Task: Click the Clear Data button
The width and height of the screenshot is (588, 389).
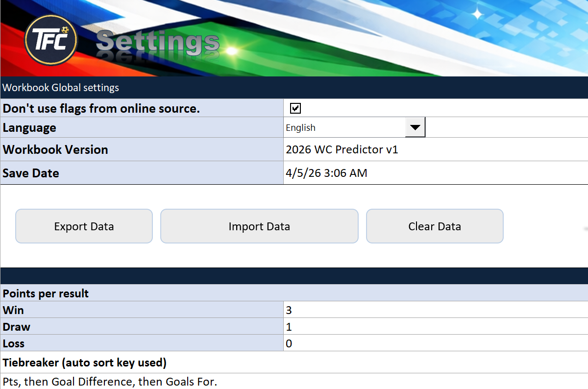Action: 434,226
